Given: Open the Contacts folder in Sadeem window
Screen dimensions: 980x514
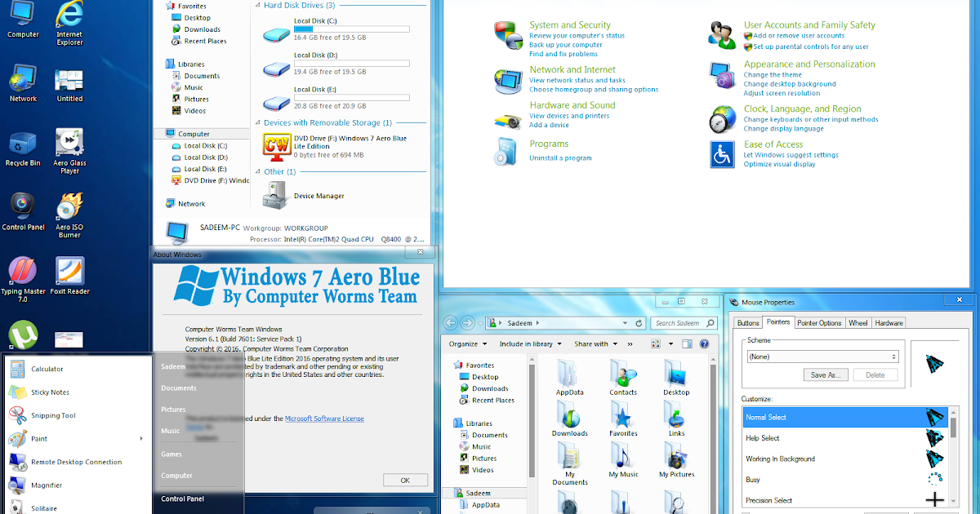Looking at the screenshot, I should click(623, 378).
